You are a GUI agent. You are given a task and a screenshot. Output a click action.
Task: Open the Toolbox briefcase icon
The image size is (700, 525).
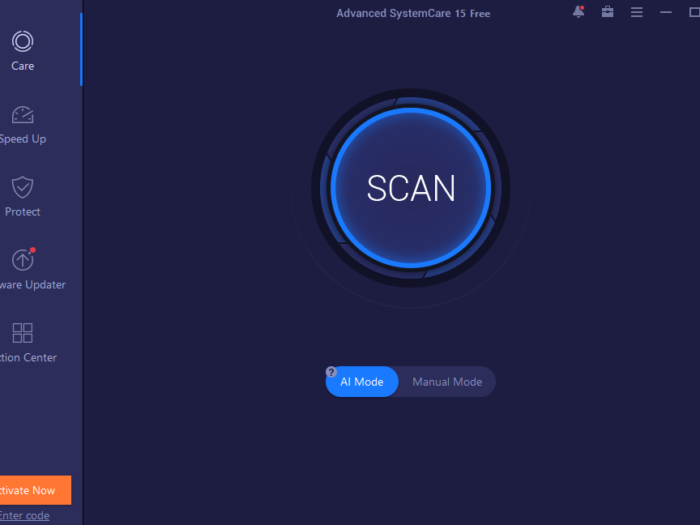coord(607,12)
